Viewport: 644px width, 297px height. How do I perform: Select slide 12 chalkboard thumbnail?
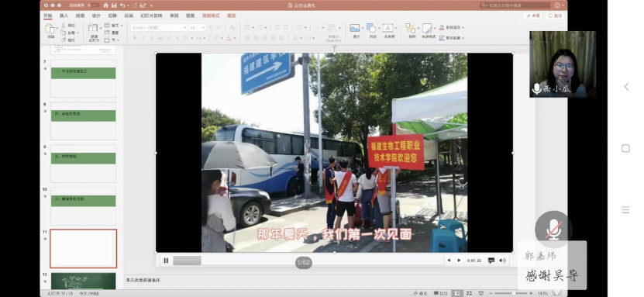pyautogui.click(x=84, y=281)
